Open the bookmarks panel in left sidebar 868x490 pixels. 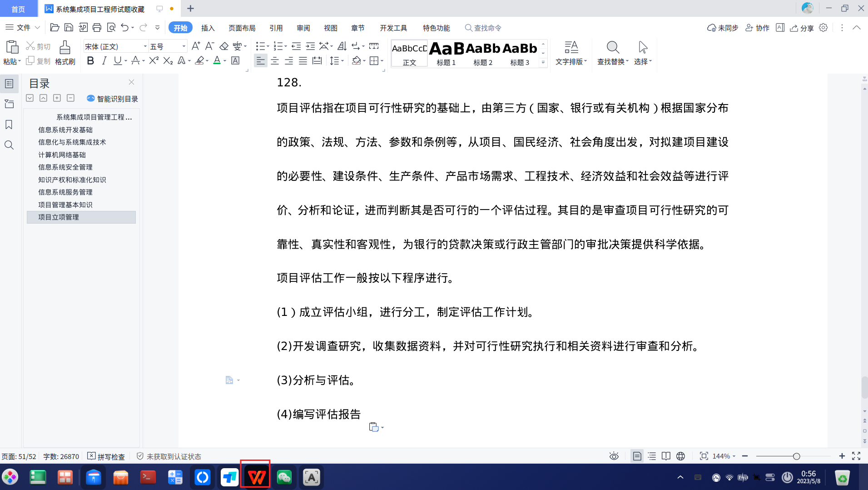click(9, 125)
